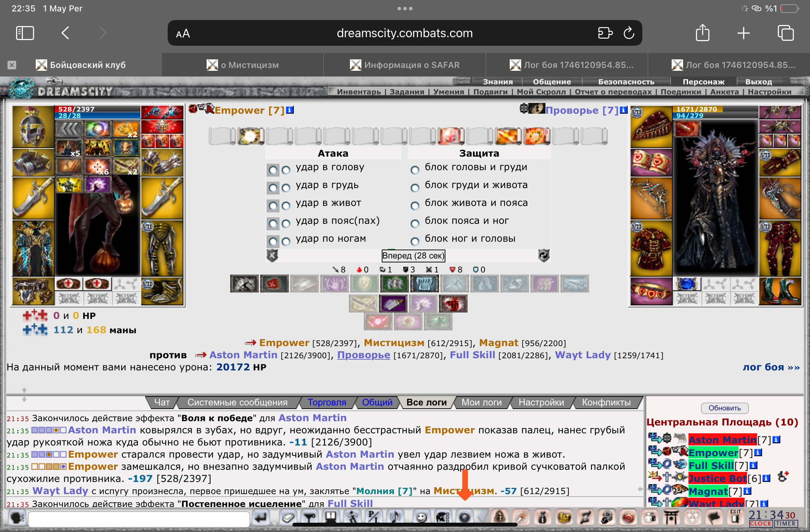The width and height of the screenshot is (810, 532).
Task: Click the Вперед (28 сек) button
Action: click(413, 256)
